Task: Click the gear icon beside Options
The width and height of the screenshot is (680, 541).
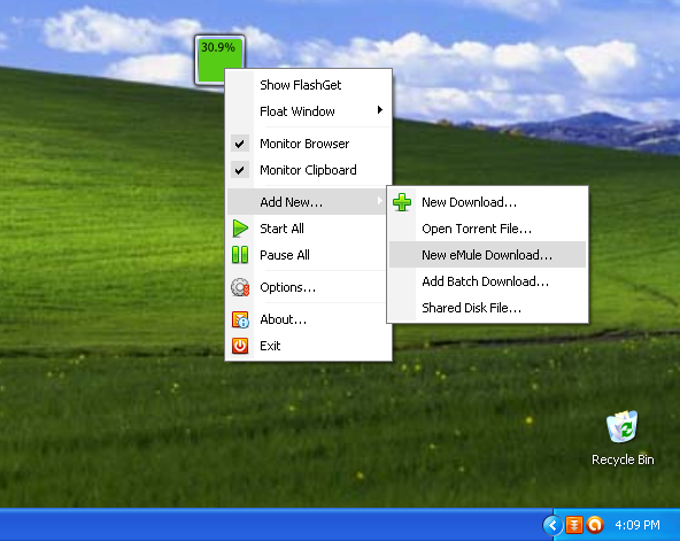Action: (x=240, y=287)
